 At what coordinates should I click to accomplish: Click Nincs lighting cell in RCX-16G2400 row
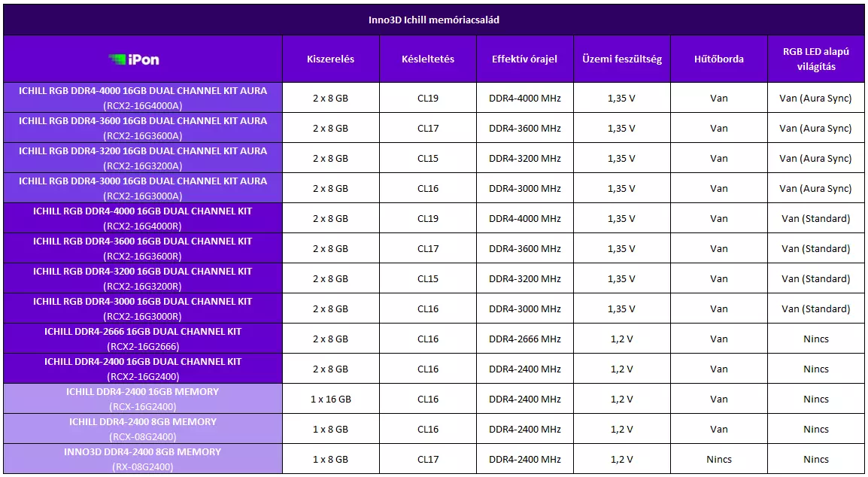816,399
